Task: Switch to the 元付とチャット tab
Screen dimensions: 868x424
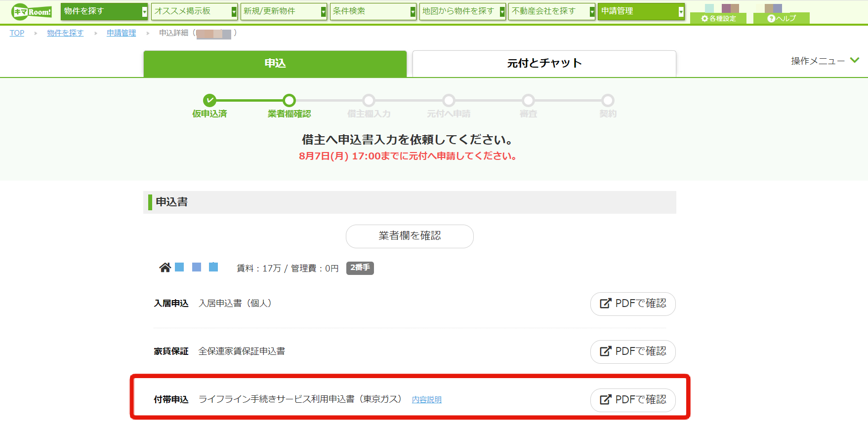Action: (x=544, y=64)
